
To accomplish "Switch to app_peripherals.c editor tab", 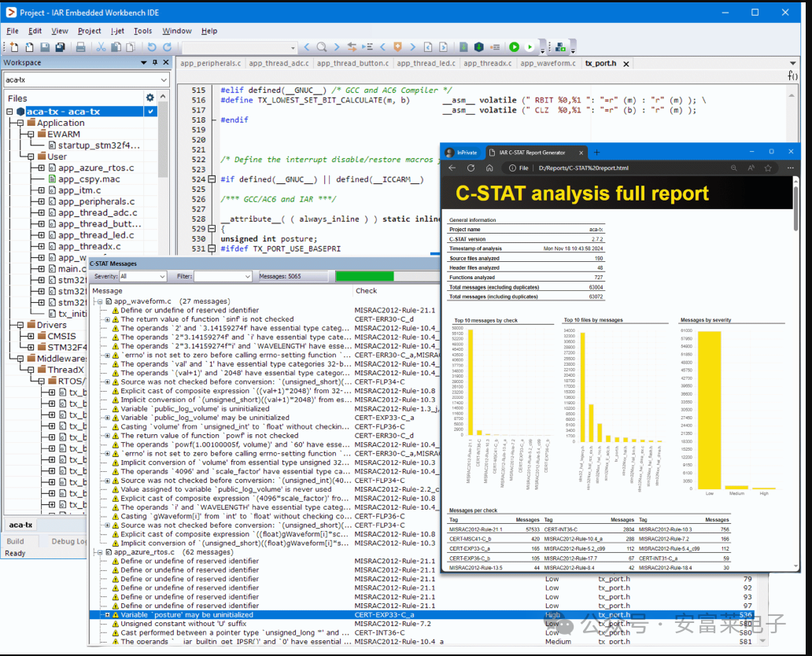I will pos(210,63).
